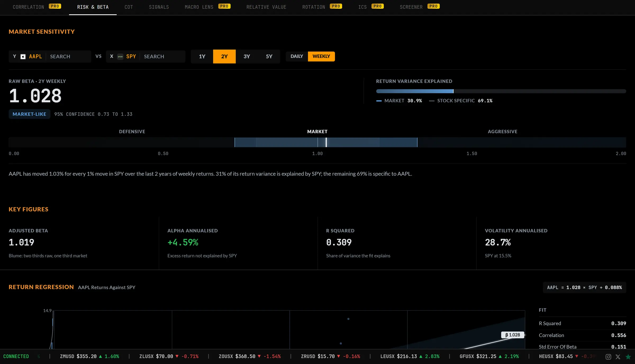Click the ZRUSD $15.70 ticker entry
635x364 pixels.
[330, 357]
